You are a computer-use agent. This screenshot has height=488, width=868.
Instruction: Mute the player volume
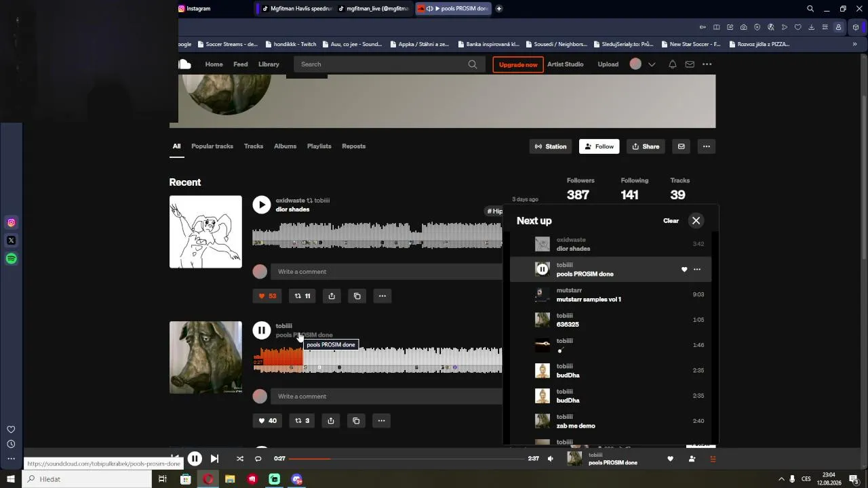coord(551,459)
